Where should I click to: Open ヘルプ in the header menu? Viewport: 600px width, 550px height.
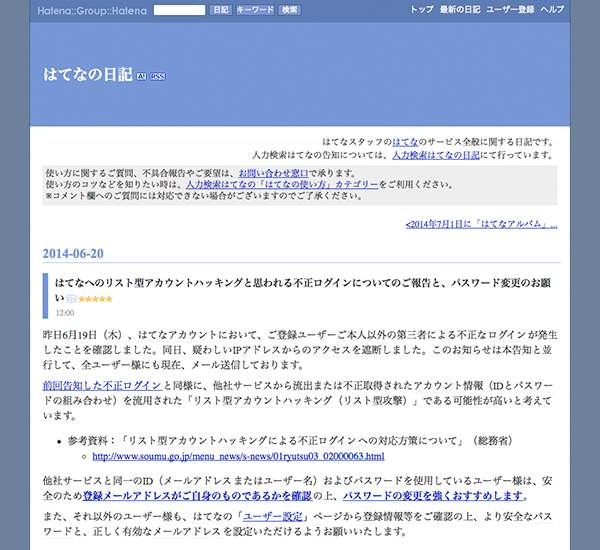coord(552,10)
